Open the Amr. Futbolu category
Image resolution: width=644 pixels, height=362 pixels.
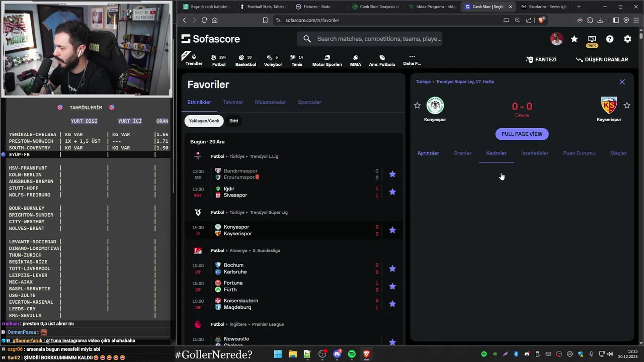click(x=382, y=60)
